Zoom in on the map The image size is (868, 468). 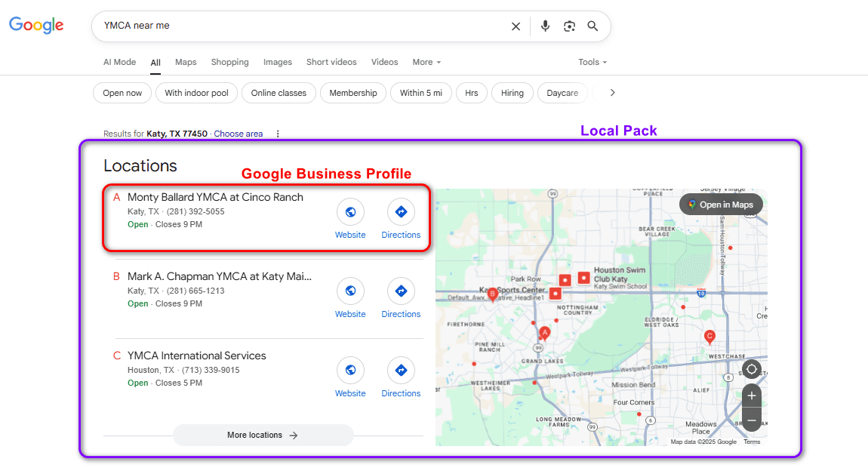coord(751,396)
